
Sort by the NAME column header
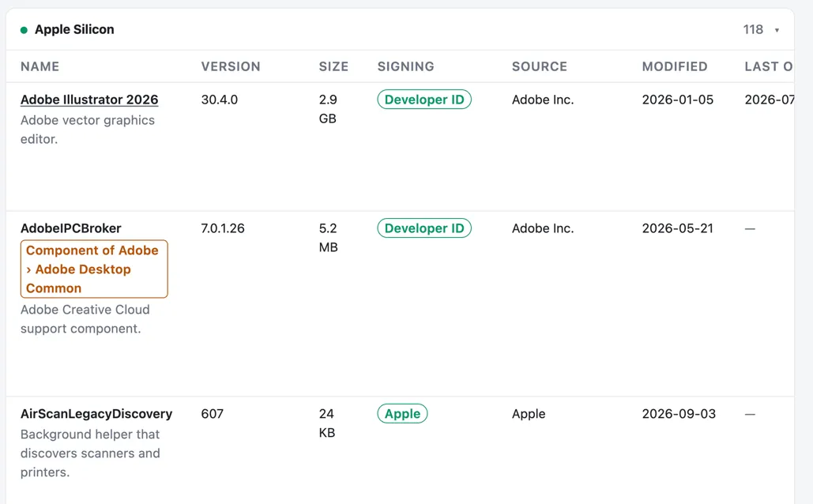pyautogui.click(x=40, y=66)
